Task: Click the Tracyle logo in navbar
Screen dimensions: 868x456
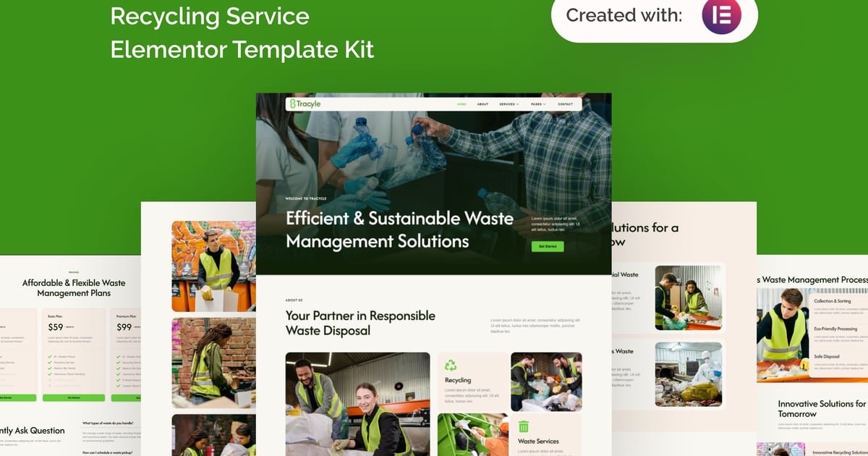Action: (305, 104)
